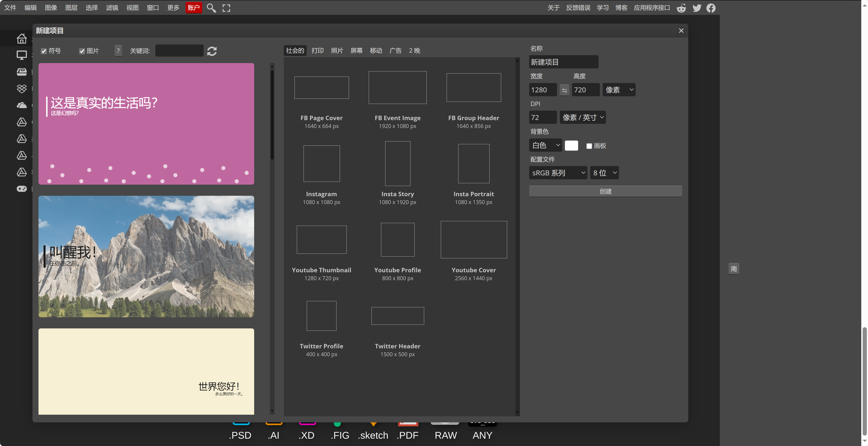Click the search magnifier icon
Image resolution: width=868 pixels, height=446 pixels.
(211, 8)
